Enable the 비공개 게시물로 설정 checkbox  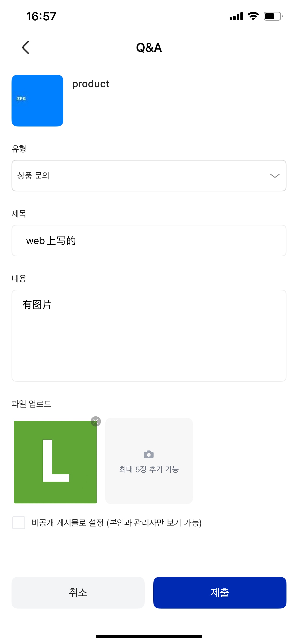click(x=19, y=523)
